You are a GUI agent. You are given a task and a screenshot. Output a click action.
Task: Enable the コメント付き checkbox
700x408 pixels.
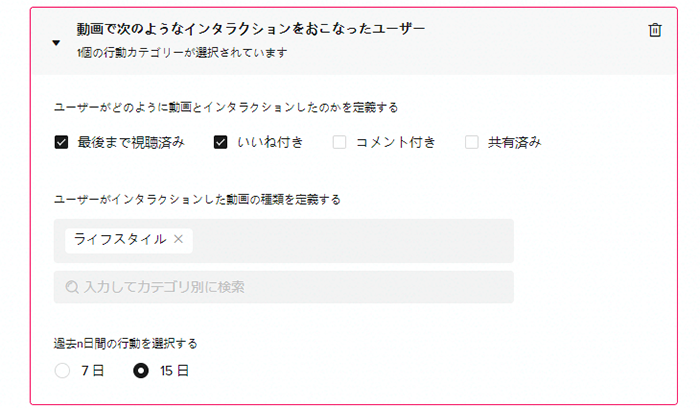pos(339,142)
